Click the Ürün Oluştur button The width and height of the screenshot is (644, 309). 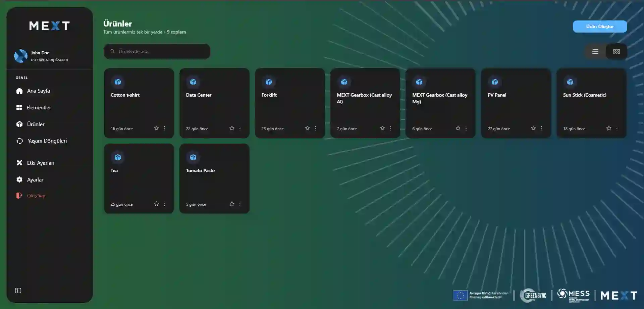600,27
